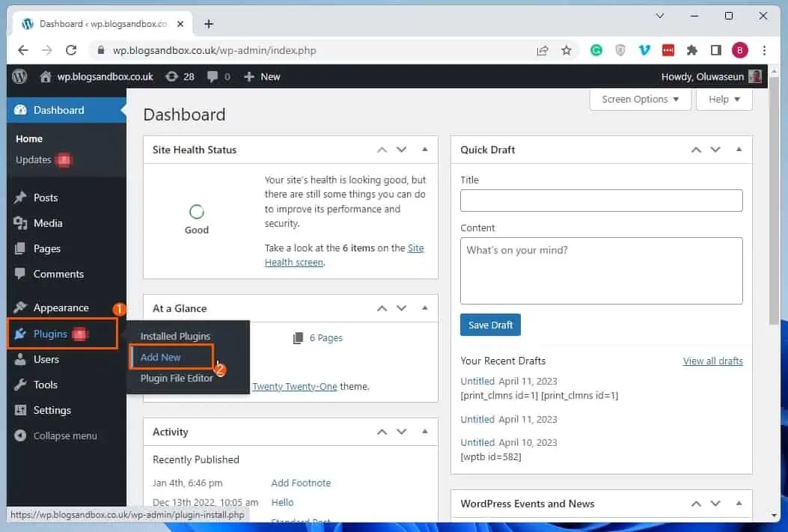
Task: Select Dashboard in the sidebar
Action: point(67,110)
